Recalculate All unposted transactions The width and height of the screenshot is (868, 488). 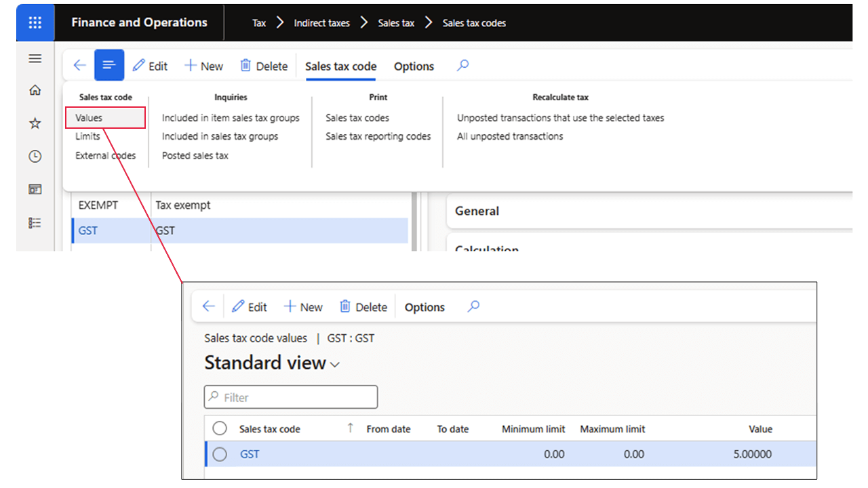510,136
